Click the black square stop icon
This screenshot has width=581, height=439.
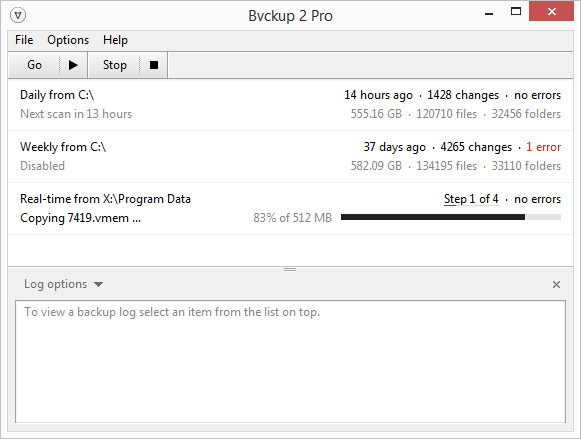pos(154,65)
